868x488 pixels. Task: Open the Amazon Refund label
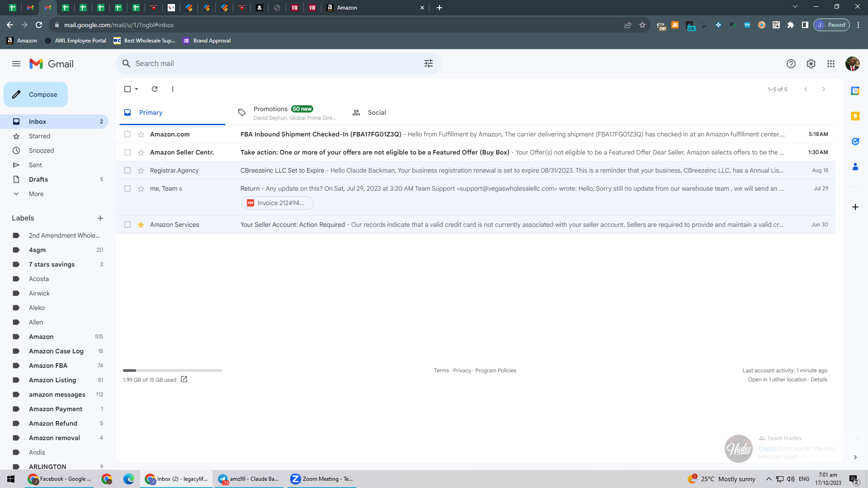[x=54, y=423]
